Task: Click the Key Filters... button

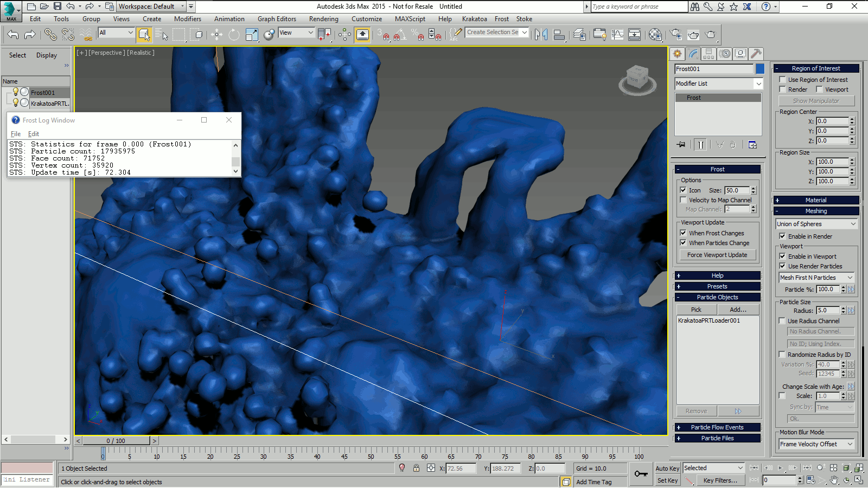Action: point(720,480)
